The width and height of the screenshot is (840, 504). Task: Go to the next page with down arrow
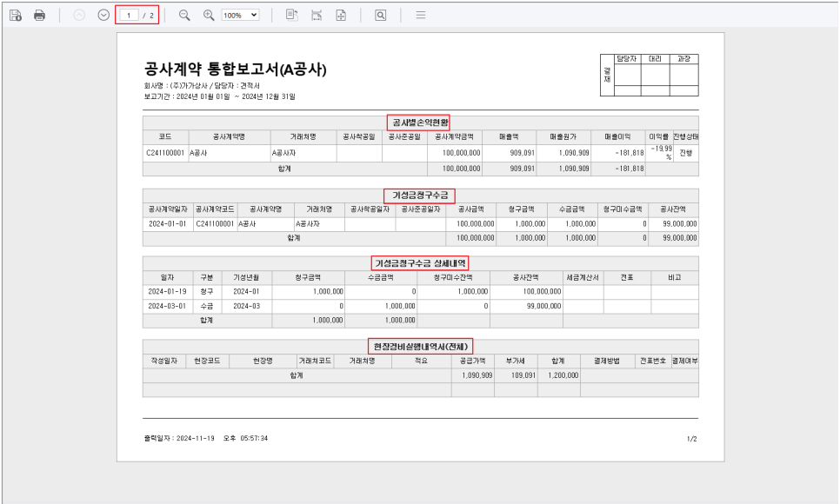[104, 15]
